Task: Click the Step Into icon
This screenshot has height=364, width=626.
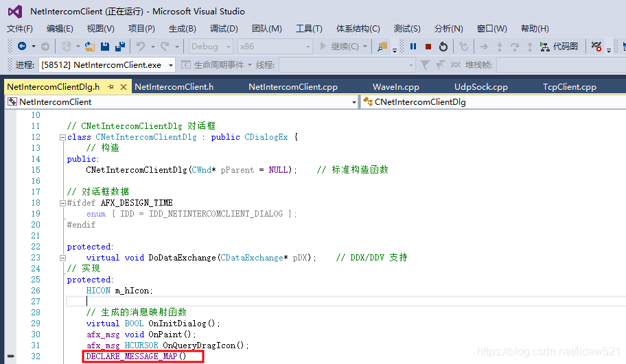Action: click(500, 47)
